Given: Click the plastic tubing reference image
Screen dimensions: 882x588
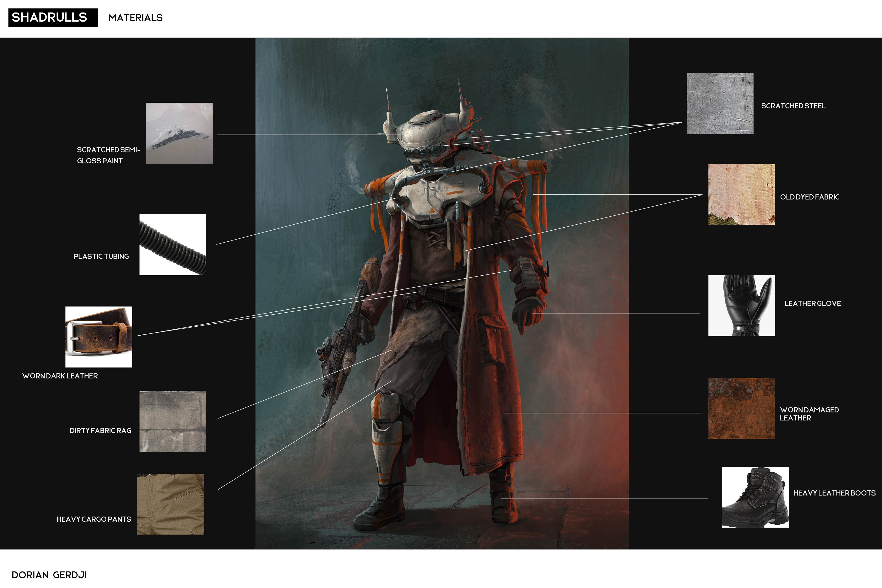Looking at the screenshot, I should pyautogui.click(x=172, y=244).
